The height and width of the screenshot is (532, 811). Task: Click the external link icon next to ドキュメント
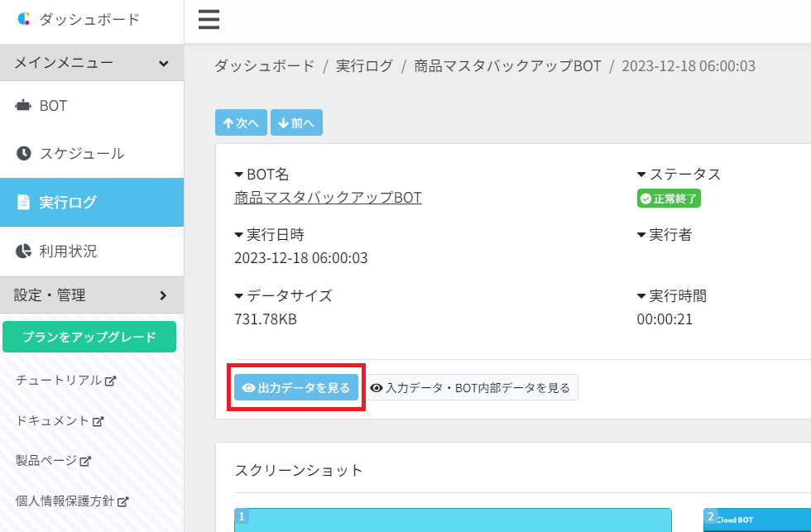[98, 421]
